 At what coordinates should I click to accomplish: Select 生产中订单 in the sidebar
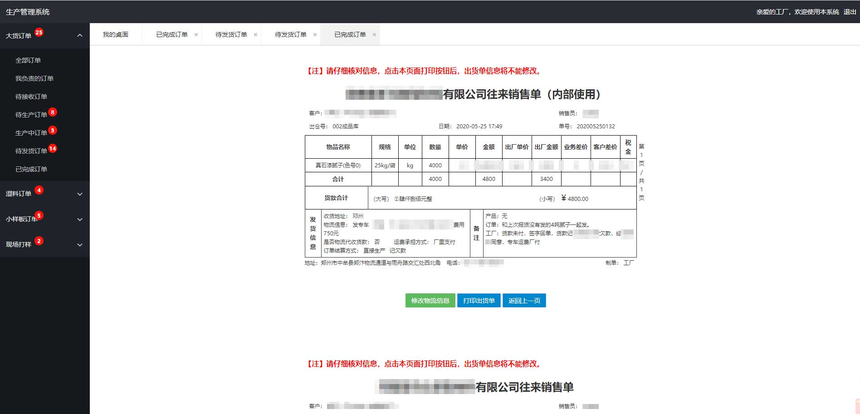(x=31, y=133)
